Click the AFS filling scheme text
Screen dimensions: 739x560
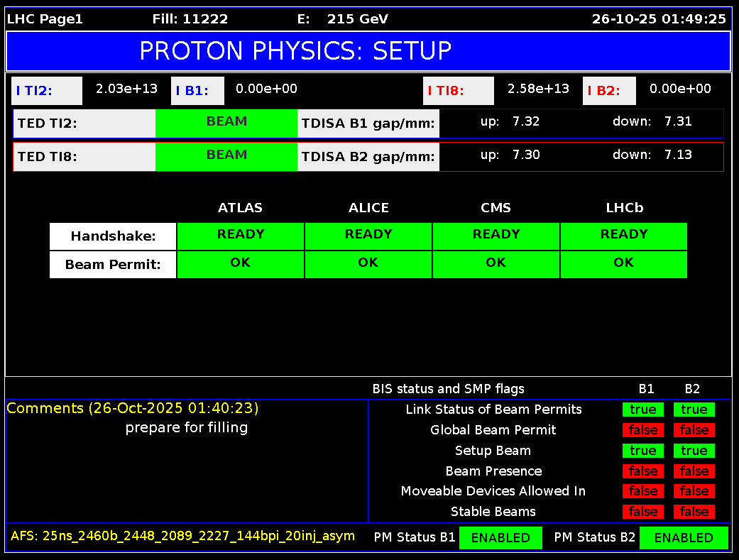point(182,536)
